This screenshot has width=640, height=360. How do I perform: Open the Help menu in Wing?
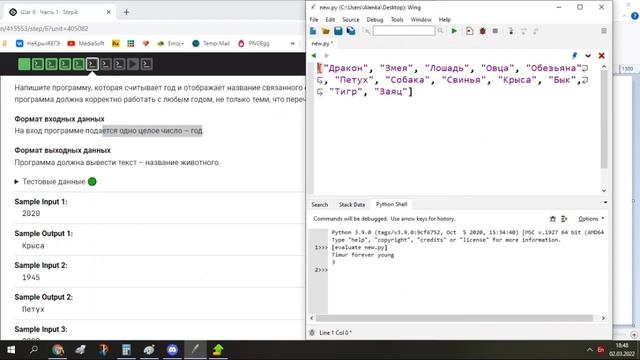(x=444, y=20)
